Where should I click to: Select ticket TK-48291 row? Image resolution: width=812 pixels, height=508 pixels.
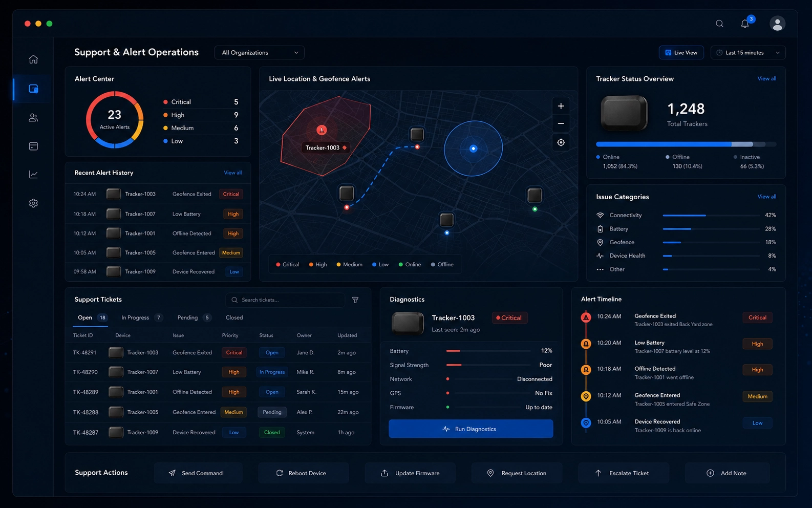(x=218, y=353)
